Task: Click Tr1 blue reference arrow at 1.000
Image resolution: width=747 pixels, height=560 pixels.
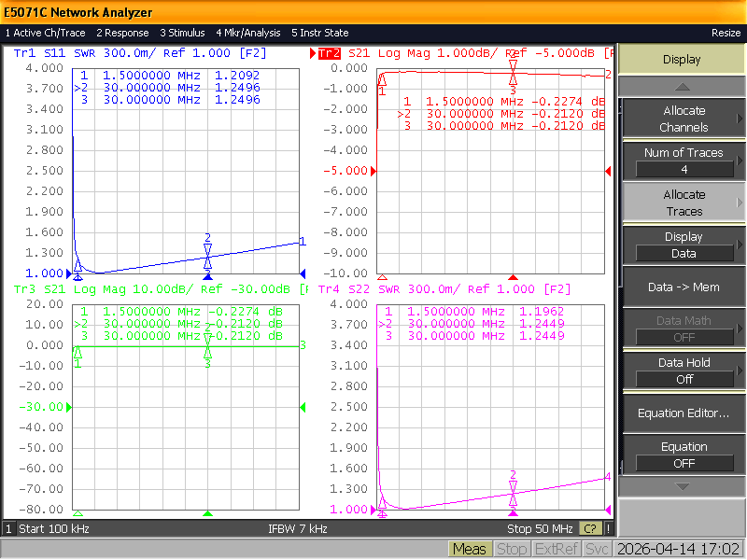Action: [x=69, y=273]
